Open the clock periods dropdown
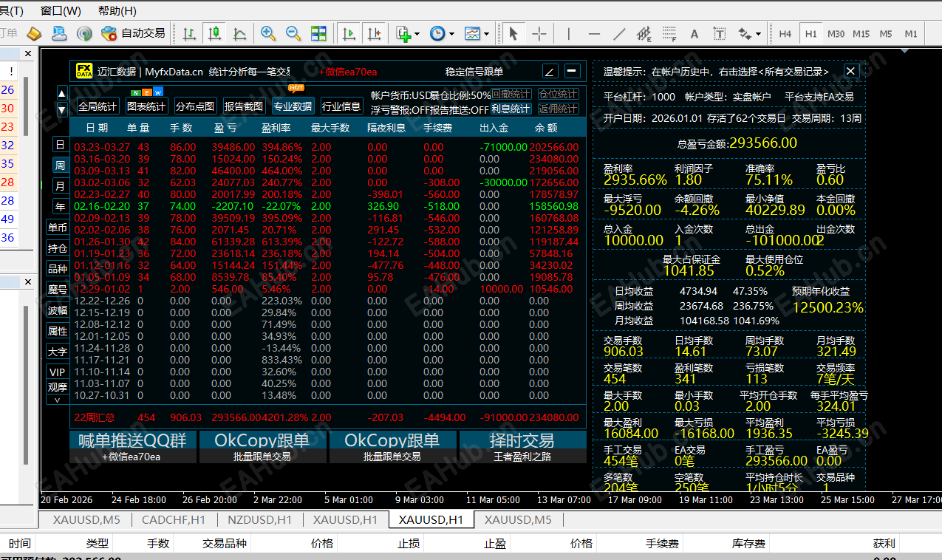Image resolution: width=942 pixels, height=560 pixels. click(442, 33)
